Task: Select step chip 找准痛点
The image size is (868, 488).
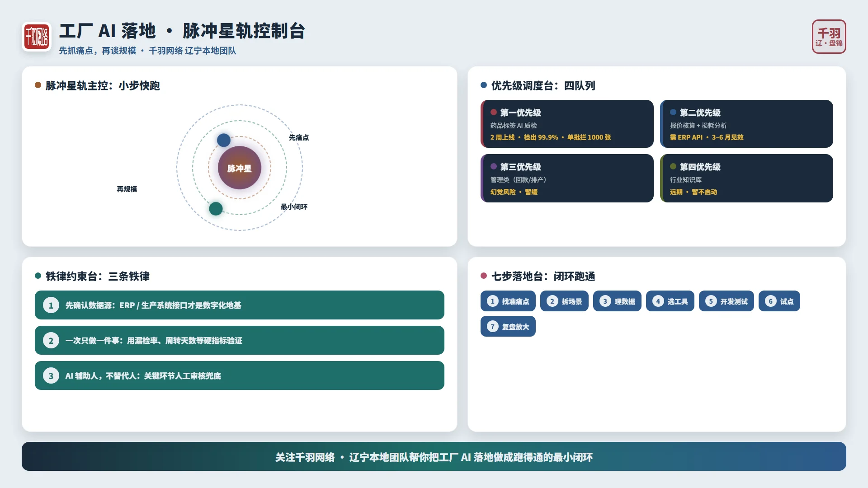Action: (508, 301)
